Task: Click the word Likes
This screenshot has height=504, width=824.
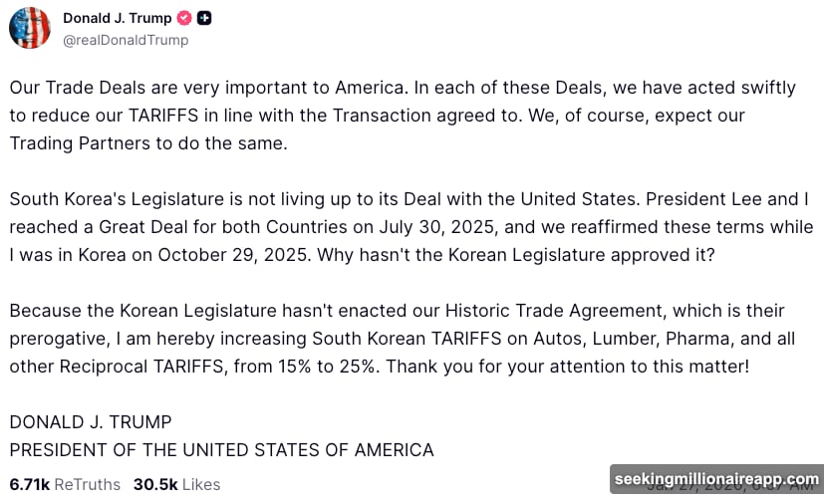Action: (x=201, y=485)
